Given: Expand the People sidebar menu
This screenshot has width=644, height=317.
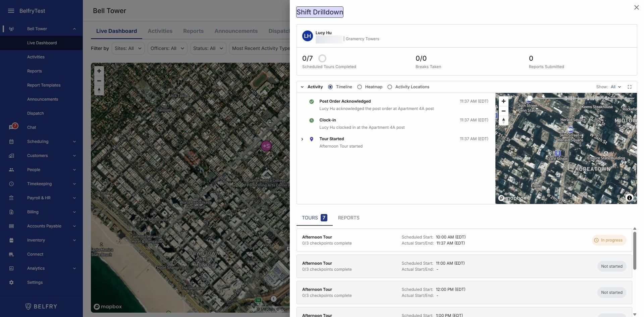Looking at the screenshot, I should click(x=74, y=170).
